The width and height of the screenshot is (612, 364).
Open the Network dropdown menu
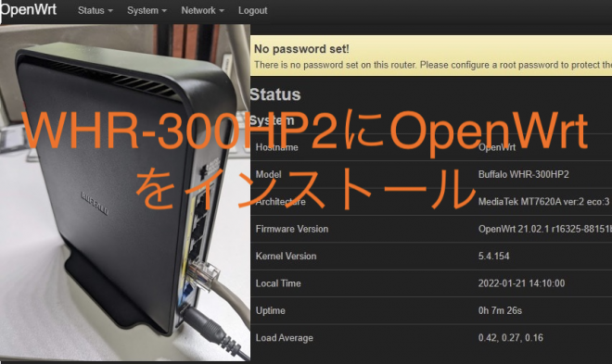(x=202, y=10)
